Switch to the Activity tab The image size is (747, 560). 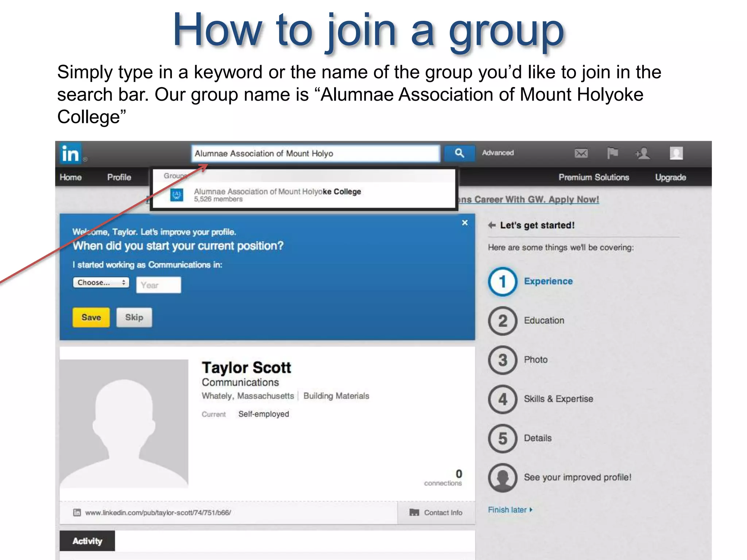coord(87,541)
